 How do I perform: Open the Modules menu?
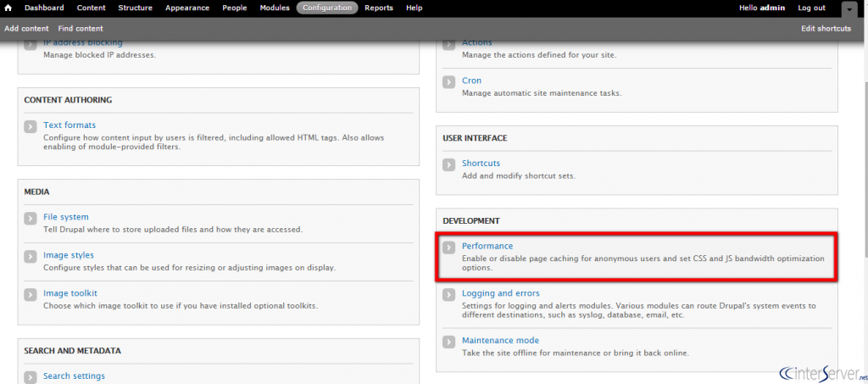[275, 8]
